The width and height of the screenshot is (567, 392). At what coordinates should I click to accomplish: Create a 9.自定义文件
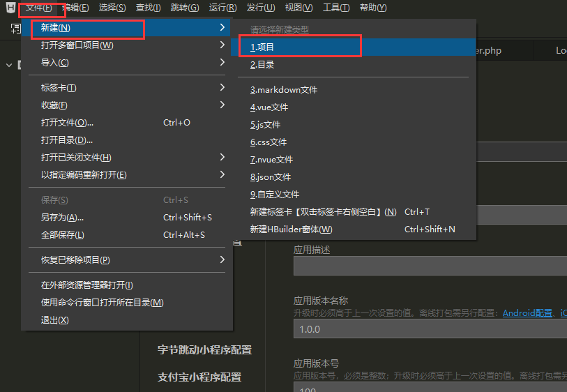[354, 194]
